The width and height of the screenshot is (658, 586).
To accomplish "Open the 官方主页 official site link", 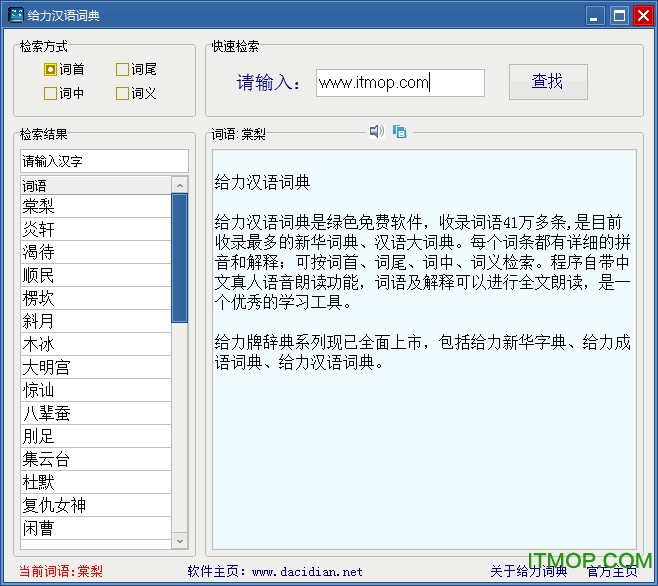I will [611, 571].
